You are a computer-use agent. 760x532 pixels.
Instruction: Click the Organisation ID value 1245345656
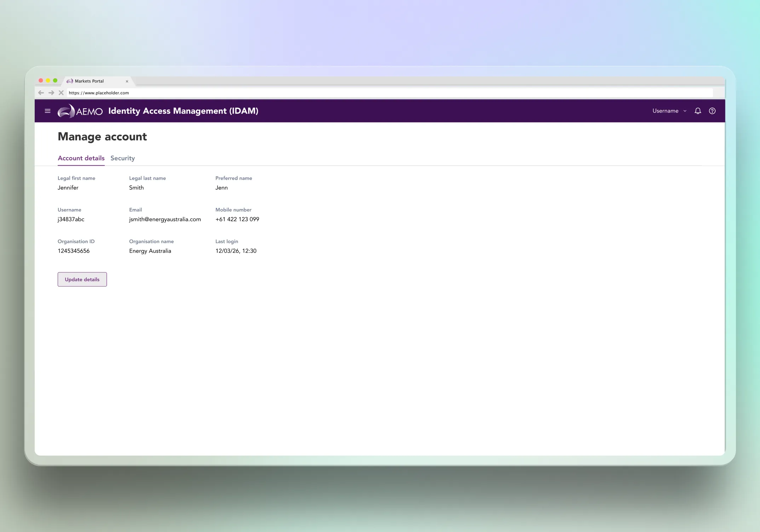74,251
